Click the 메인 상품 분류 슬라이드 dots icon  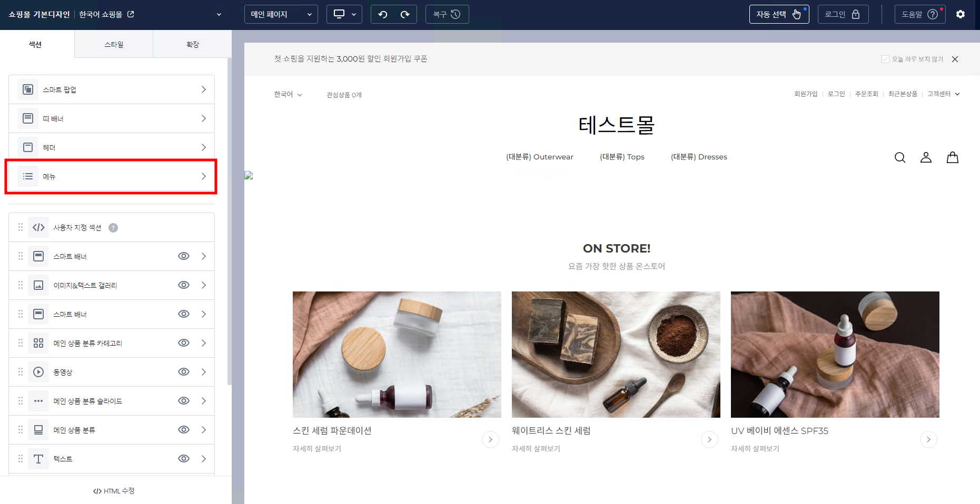coord(38,401)
